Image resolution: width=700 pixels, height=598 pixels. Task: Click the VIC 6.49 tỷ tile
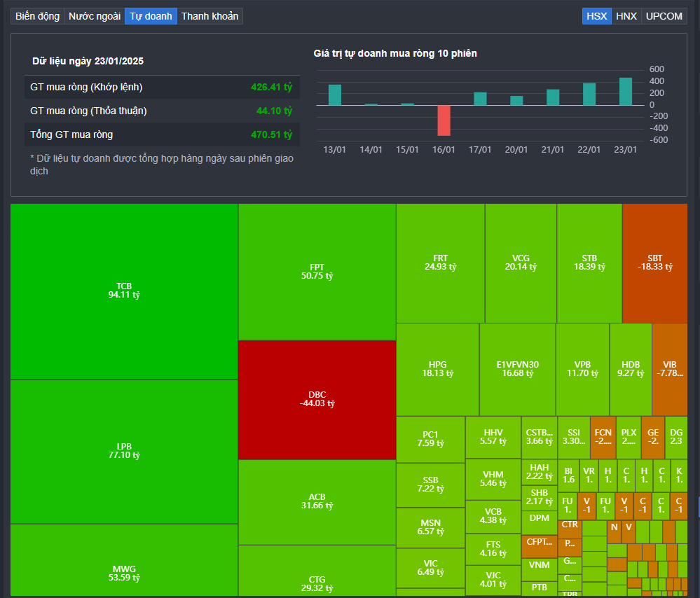tap(430, 568)
